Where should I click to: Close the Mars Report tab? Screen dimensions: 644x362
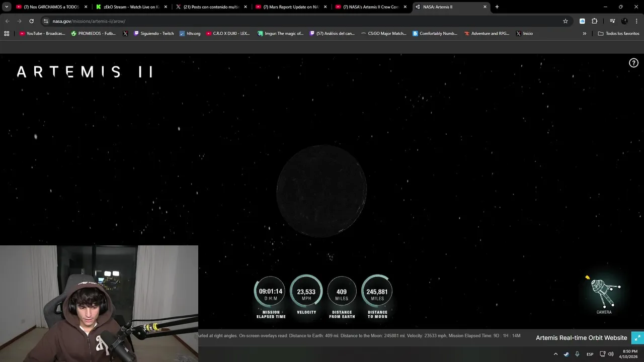coord(325,7)
